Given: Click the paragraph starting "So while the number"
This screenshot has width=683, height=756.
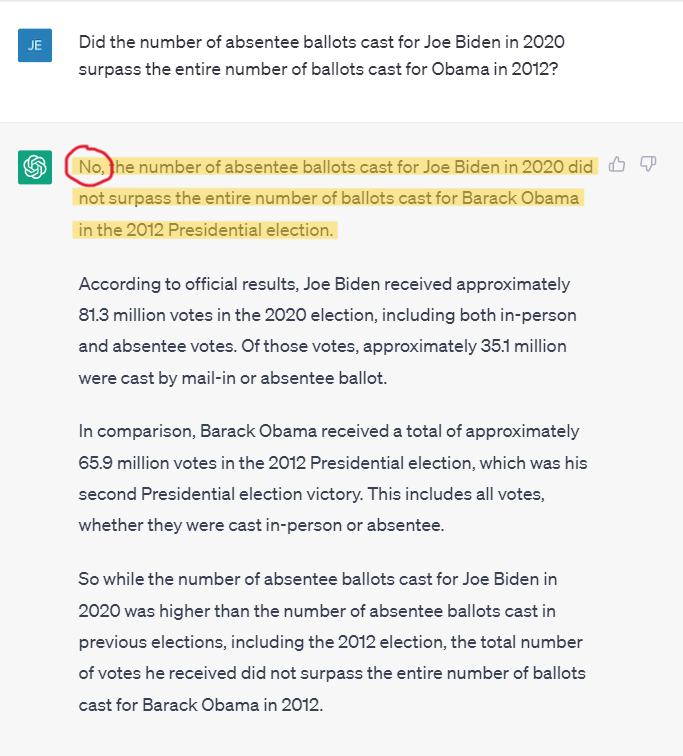Looking at the screenshot, I should click(331, 641).
